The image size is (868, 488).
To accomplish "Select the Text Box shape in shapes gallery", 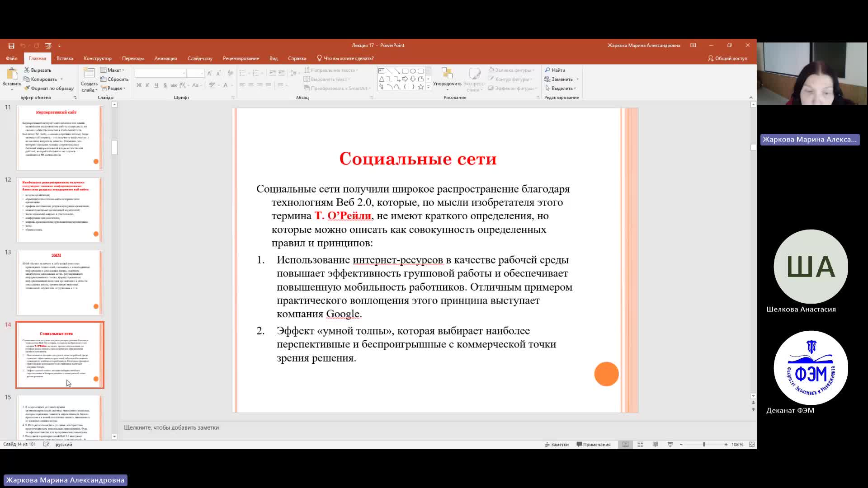I will tap(381, 71).
